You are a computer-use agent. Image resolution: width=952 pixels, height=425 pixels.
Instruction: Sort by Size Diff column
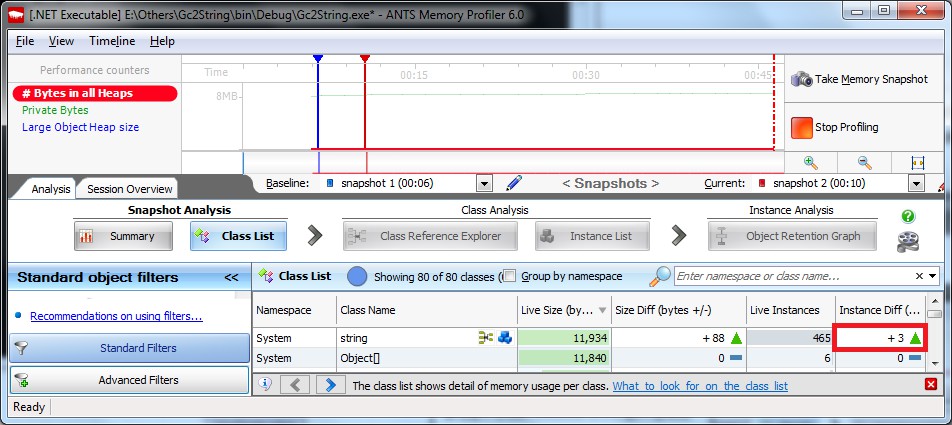(x=679, y=310)
